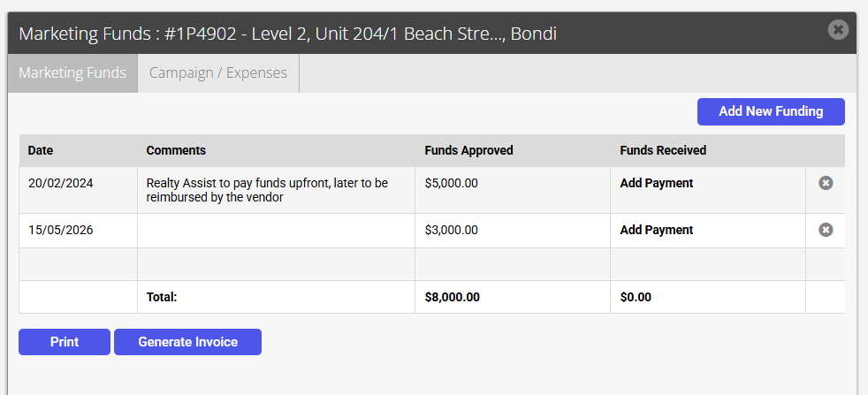Screen dimensions: 868x395
Task: Add Payment for the $5,000.00 funding
Action: tap(656, 183)
